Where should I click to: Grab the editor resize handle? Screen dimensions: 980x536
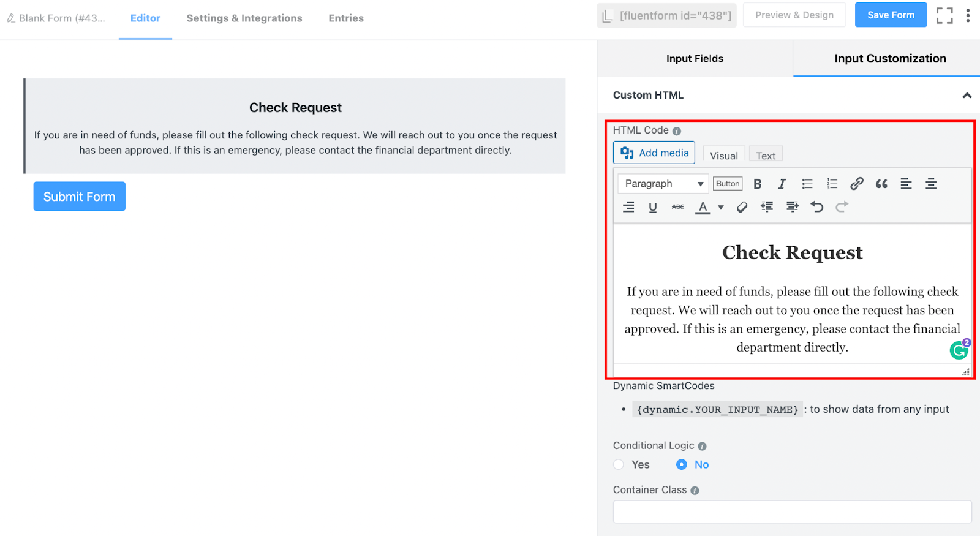pos(966,371)
